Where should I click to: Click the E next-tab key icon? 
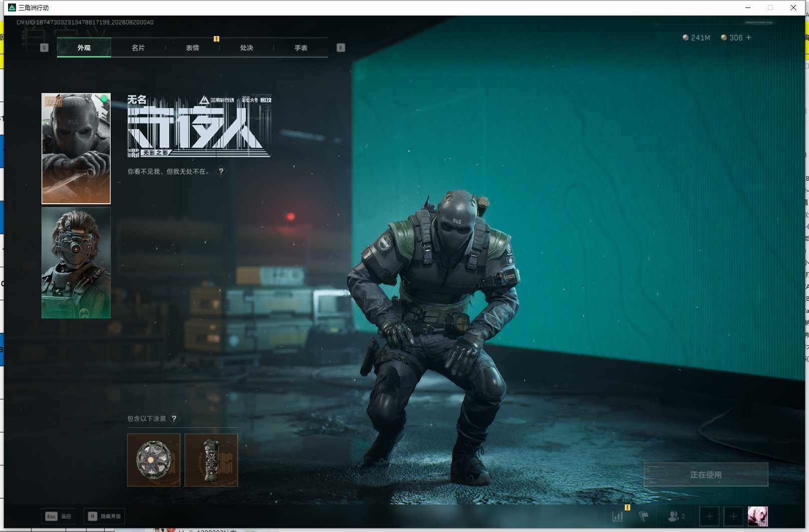341,48
